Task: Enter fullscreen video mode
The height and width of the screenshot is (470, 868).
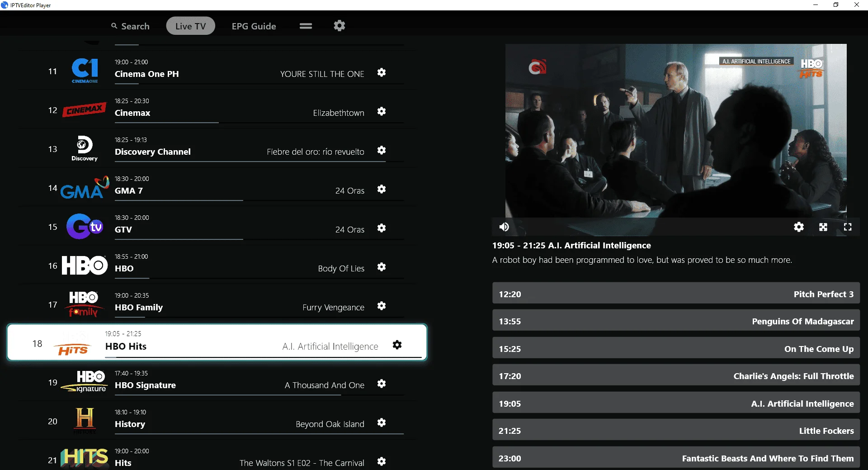Action: click(848, 227)
